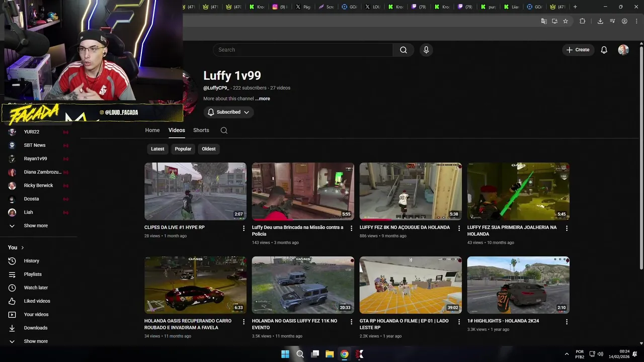644x362 pixels.
Task: Click inside the YouTube search field
Action: pos(303,50)
